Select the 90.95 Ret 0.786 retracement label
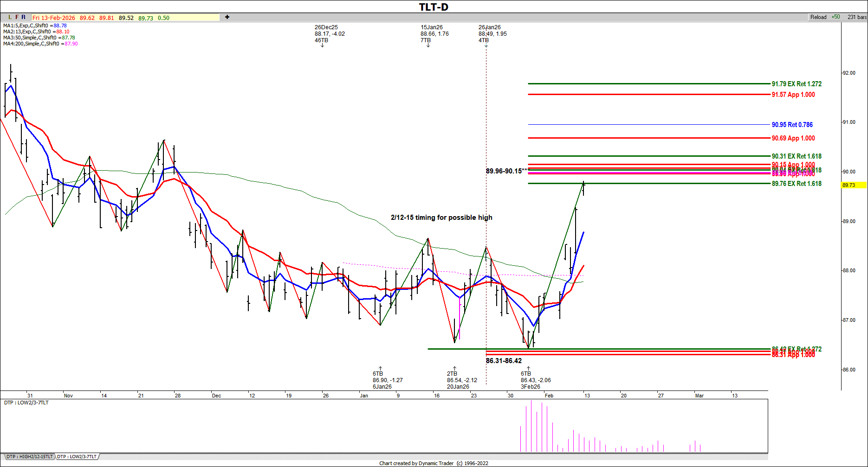Viewport: 868px width, 467px height. point(792,125)
